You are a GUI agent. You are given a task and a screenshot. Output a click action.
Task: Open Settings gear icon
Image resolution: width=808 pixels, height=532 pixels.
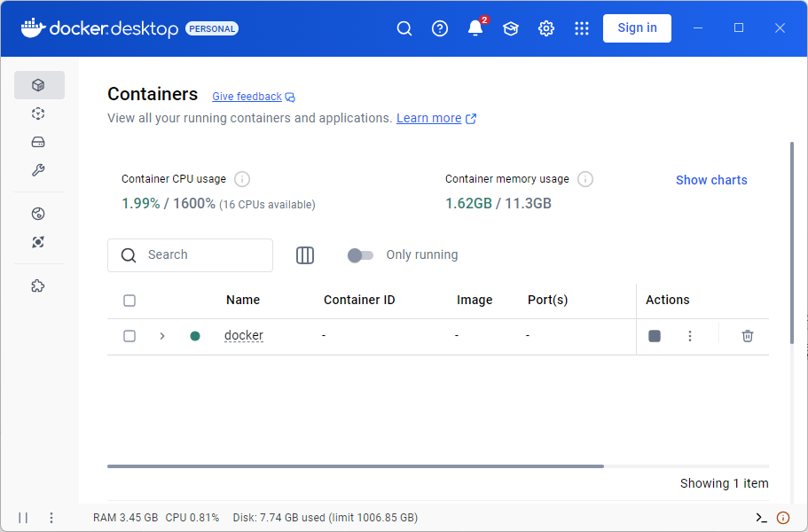click(x=546, y=28)
